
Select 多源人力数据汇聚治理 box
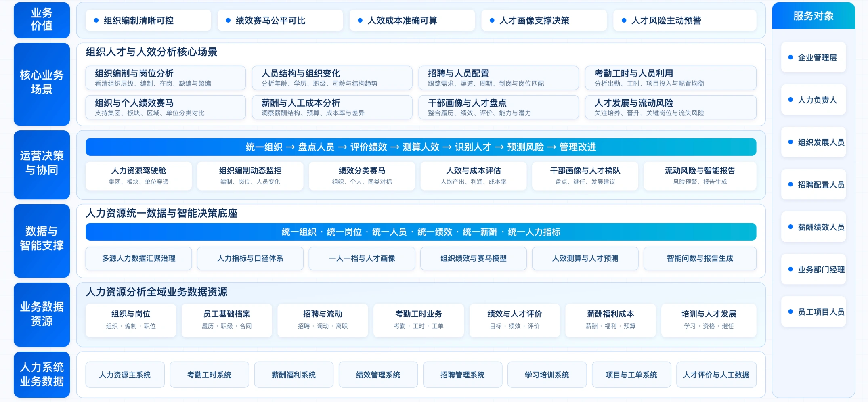pyautogui.click(x=138, y=258)
